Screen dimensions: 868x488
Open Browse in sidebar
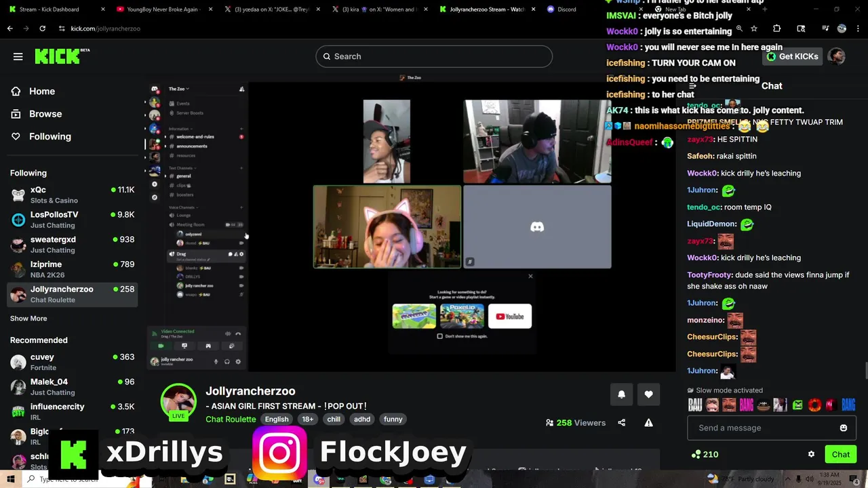pos(45,114)
